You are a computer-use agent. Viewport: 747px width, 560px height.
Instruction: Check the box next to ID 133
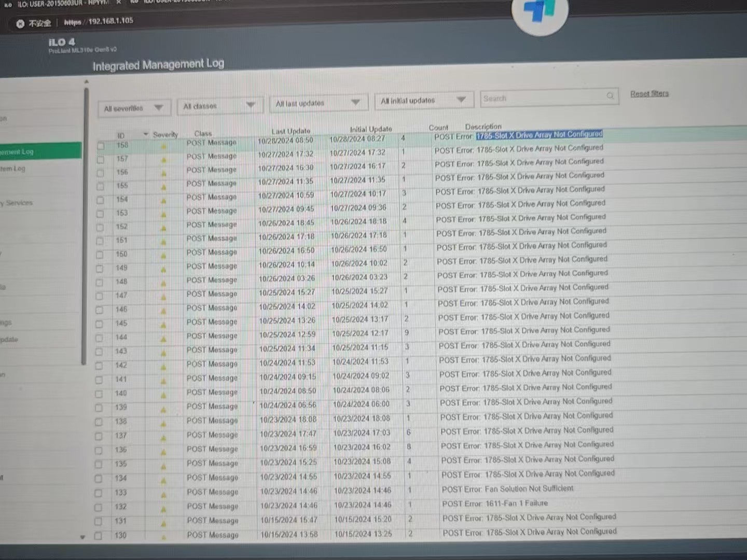(99, 493)
